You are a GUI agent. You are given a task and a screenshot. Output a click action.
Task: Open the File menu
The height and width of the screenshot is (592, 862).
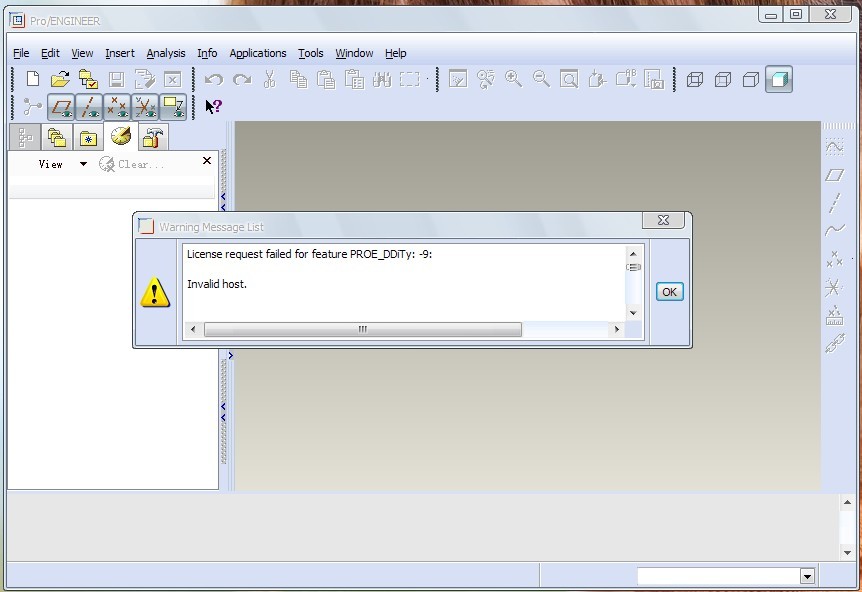(21, 53)
